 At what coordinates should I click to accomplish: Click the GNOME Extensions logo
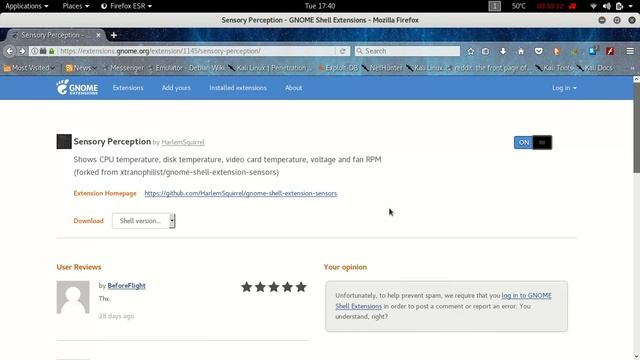pyautogui.click(x=77, y=87)
